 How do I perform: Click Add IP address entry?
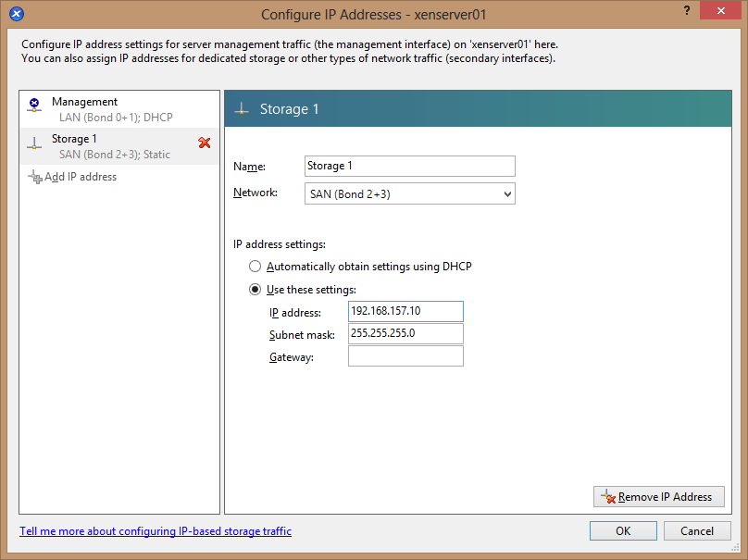[80, 177]
